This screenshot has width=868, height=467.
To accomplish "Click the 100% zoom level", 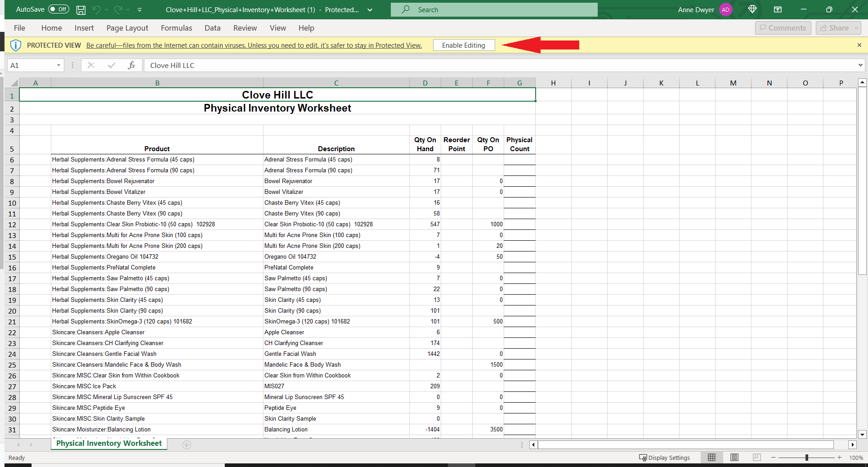I will coord(856,458).
